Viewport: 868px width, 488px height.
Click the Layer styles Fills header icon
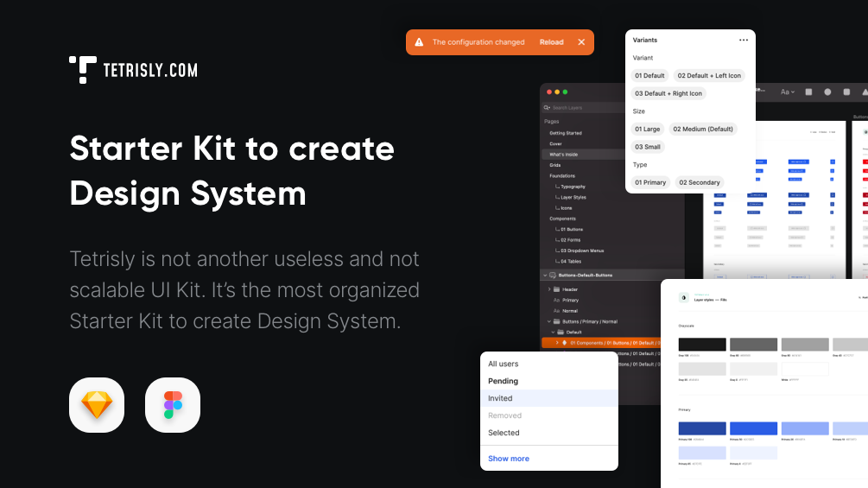click(x=684, y=298)
